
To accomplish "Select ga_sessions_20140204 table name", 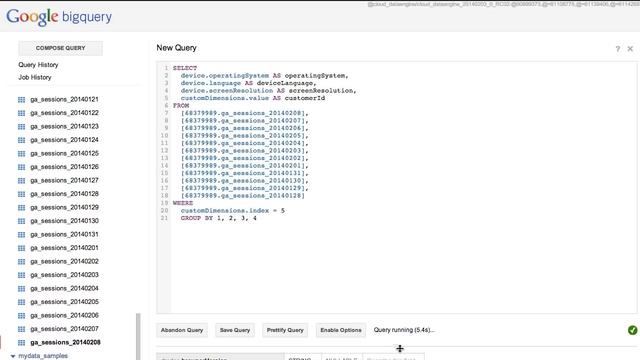I will tap(64, 289).
